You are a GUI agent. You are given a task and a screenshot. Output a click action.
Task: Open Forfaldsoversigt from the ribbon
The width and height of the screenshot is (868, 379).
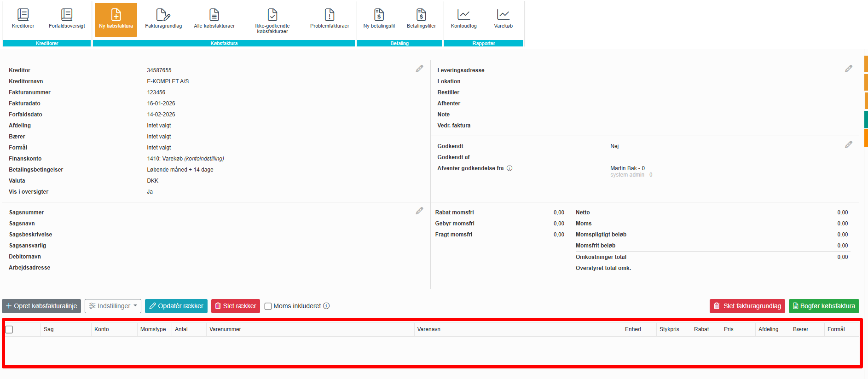(67, 19)
